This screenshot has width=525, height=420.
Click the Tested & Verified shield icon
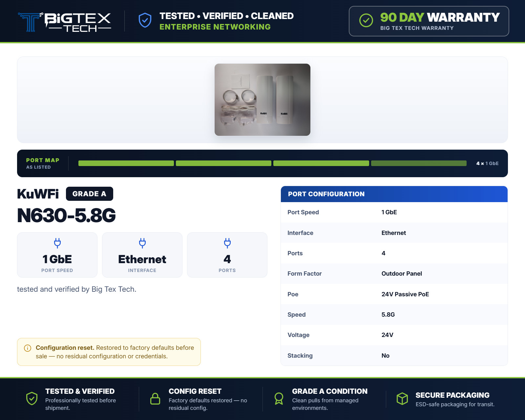32,399
